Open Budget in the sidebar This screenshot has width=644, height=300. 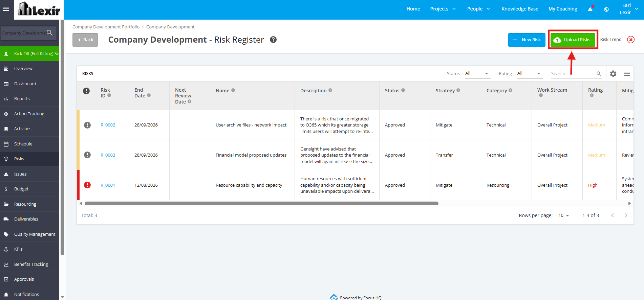coord(30,189)
